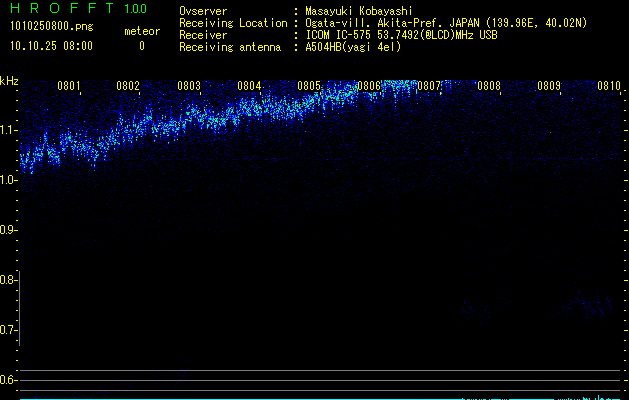The image size is (629, 400).
Task: Click the 0.8 kHz frequency axis label
Action: pyautogui.click(x=8, y=280)
